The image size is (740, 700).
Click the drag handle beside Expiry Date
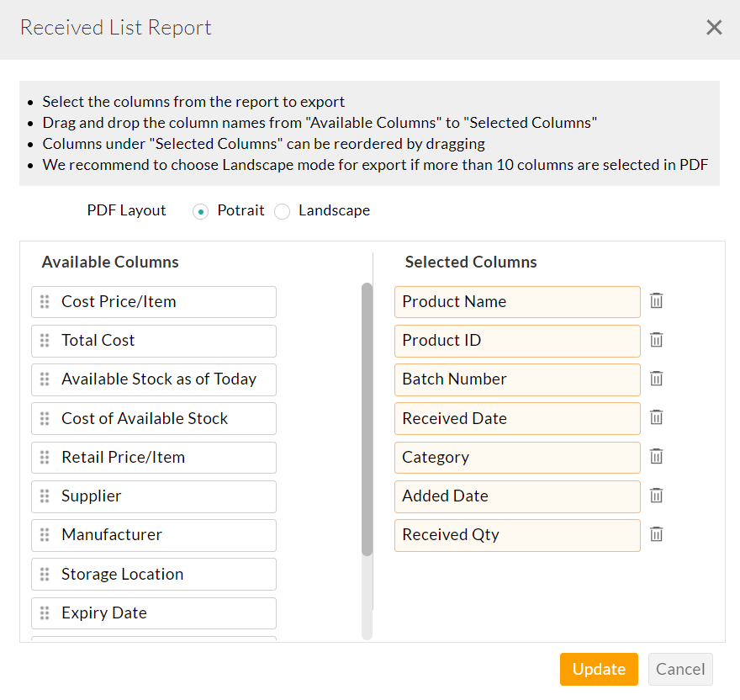pyautogui.click(x=45, y=612)
